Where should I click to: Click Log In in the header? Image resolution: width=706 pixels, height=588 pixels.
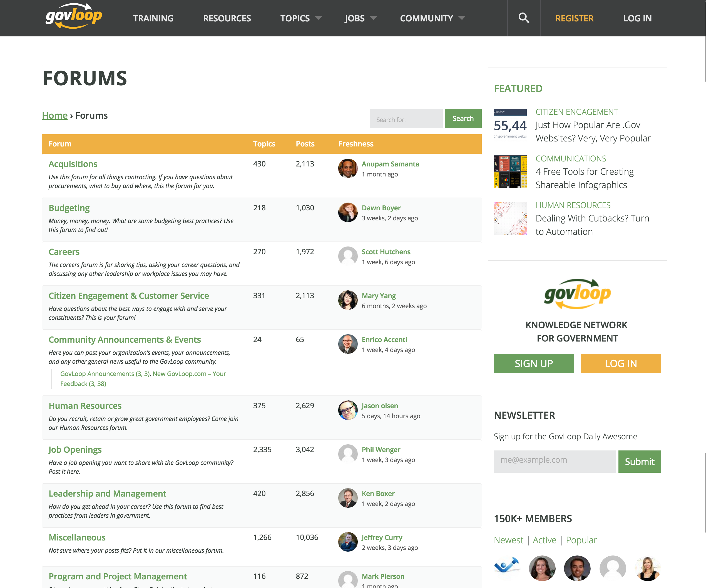(637, 18)
